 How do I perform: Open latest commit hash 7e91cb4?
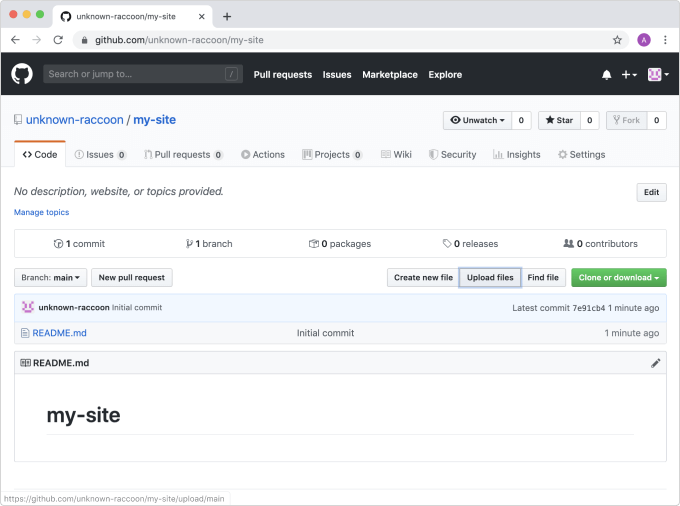click(588, 308)
